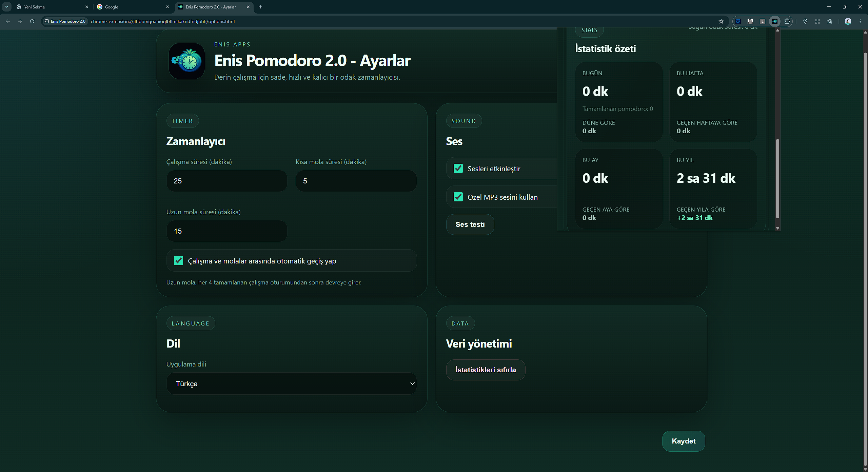Image resolution: width=868 pixels, height=472 pixels.
Task: Click the popup scrollbar thumb
Action: 777,179
